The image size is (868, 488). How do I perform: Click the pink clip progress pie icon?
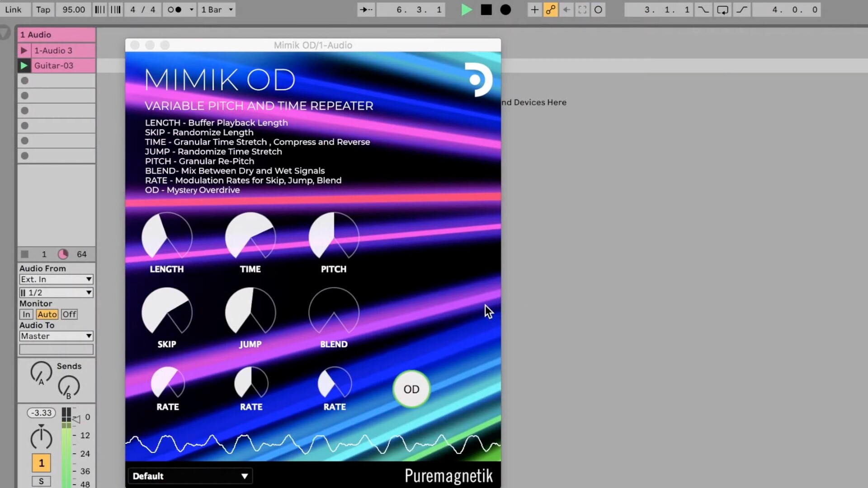tap(63, 254)
